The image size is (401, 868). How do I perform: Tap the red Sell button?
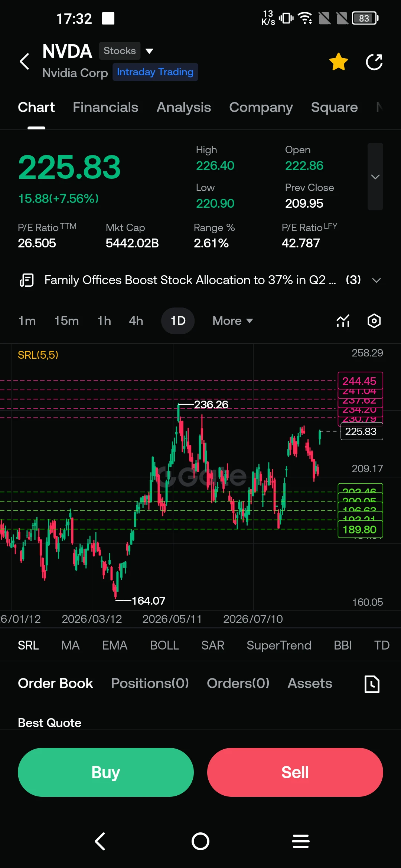(x=295, y=772)
